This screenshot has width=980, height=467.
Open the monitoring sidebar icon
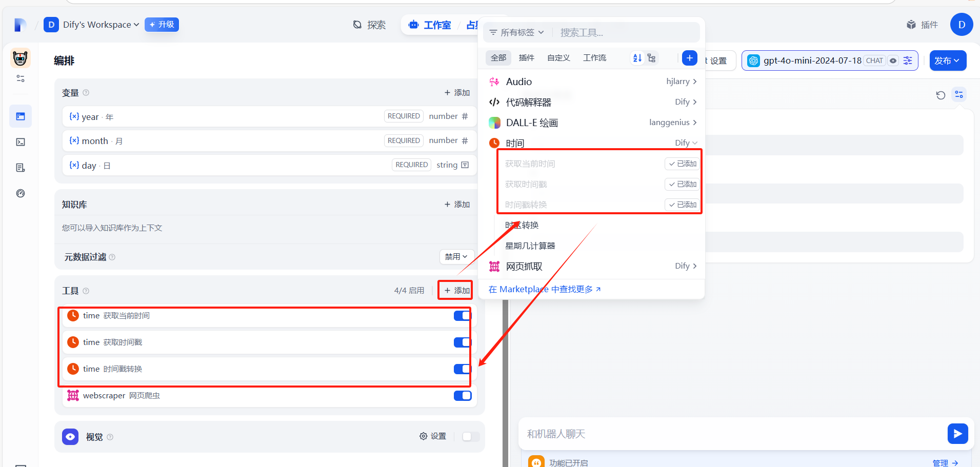click(x=21, y=193)
